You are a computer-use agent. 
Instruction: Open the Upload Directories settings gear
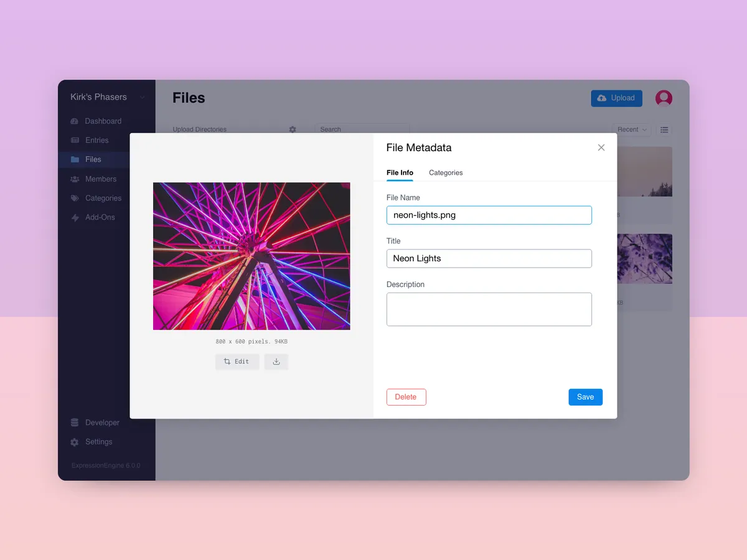[293, 129]
